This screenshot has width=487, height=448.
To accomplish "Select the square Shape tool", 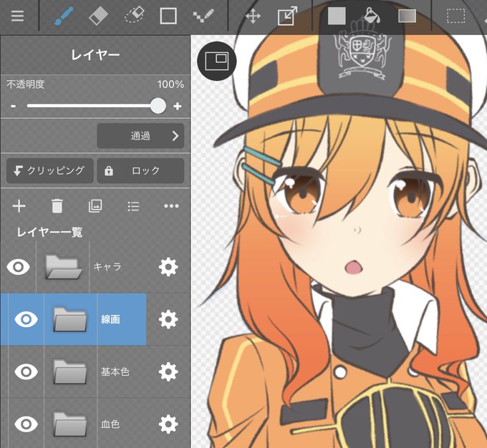I will click(168, 16).
